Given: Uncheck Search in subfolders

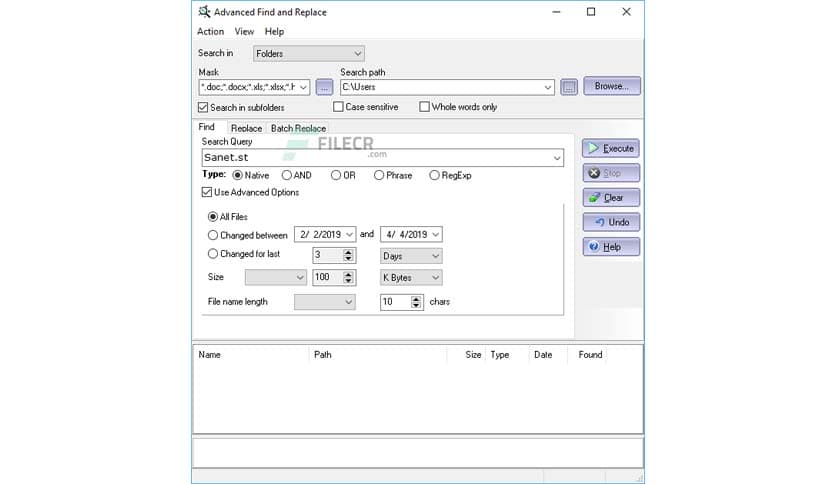Looking at the screenshot, I should (203, 107).
